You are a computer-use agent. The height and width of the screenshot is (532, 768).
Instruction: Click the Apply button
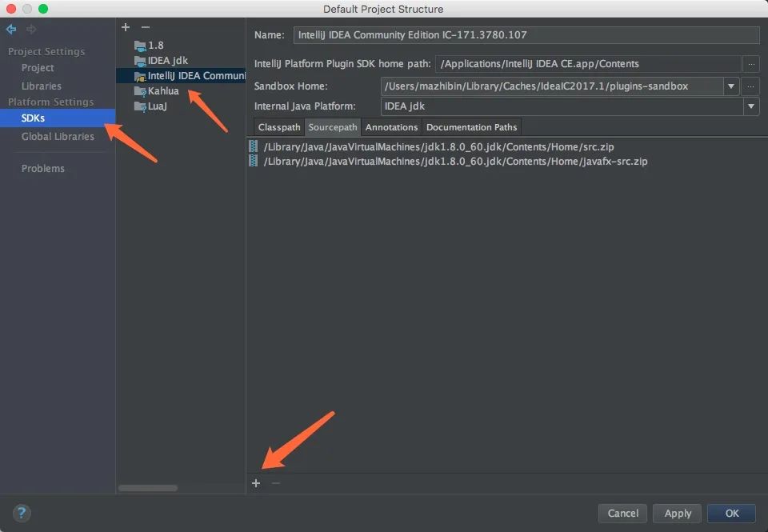[678, 514]
